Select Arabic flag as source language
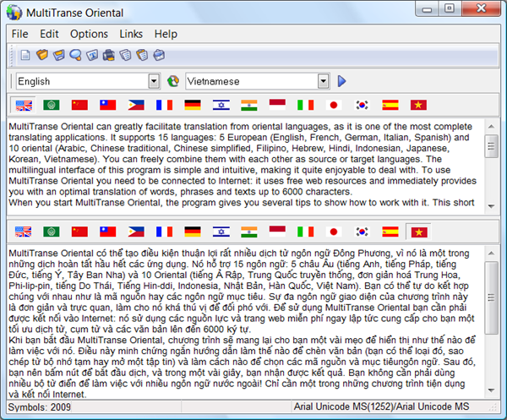This screenshot has width=507, height=420. (51, 105)
